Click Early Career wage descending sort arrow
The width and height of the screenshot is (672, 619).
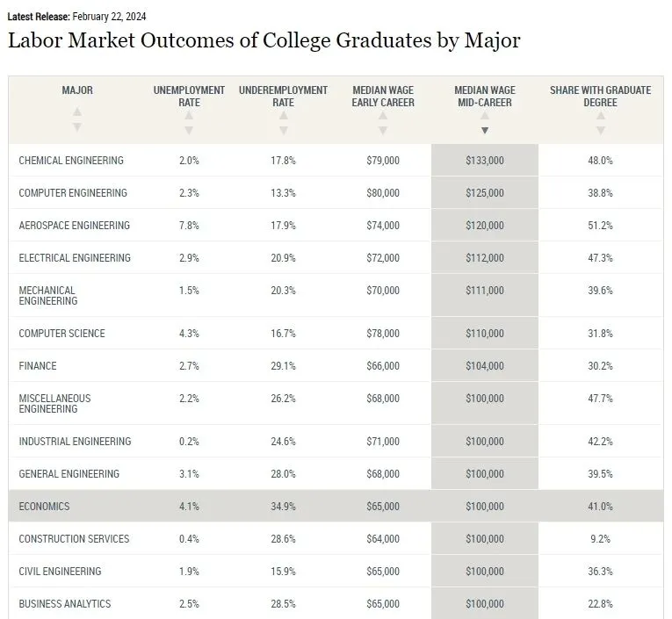pos(383,131)
